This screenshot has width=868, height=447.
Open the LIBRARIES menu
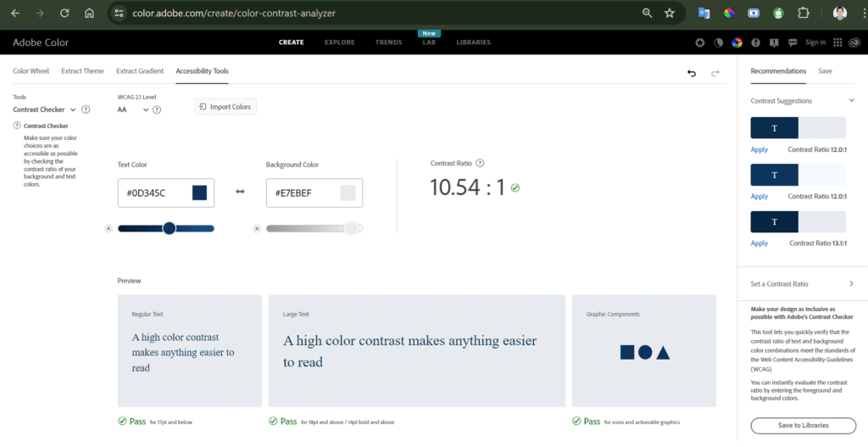pyautogui.click(x=473, y=42)
